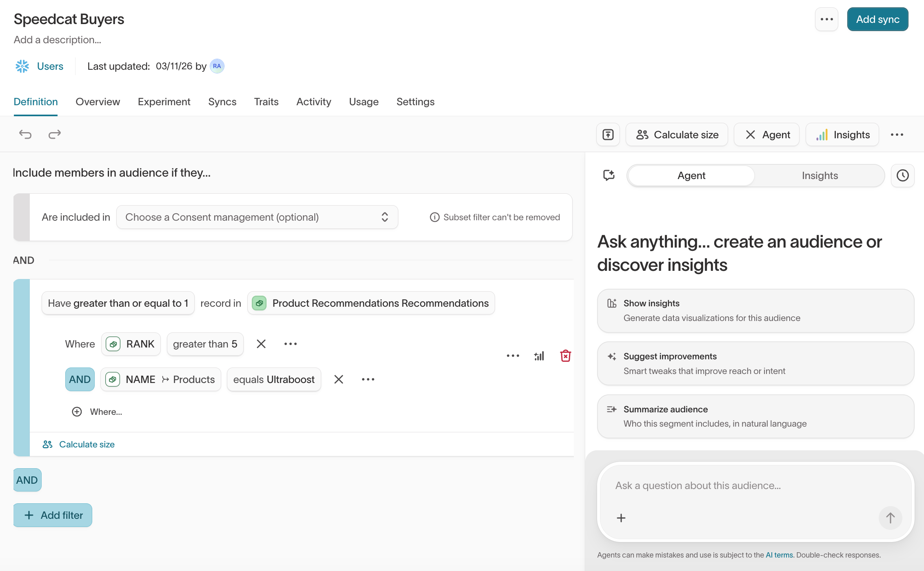Click the undo arrow icon
924x571 pixels.
tap(25, 134)
